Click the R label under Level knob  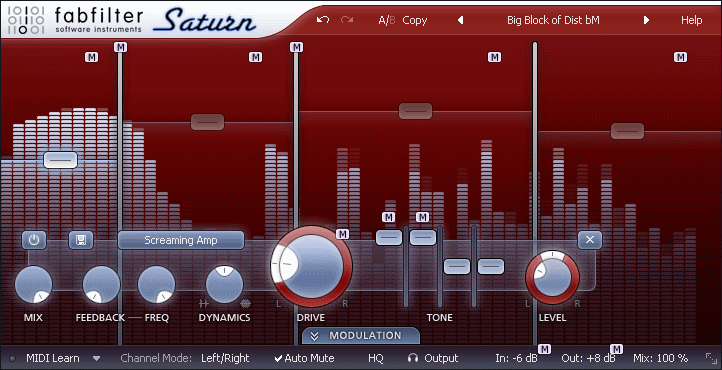pyautogui.click(x=577, y=303)
